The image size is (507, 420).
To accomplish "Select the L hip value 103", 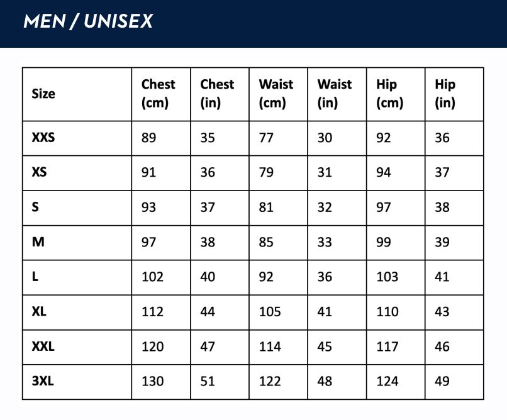I will point(387,277).
